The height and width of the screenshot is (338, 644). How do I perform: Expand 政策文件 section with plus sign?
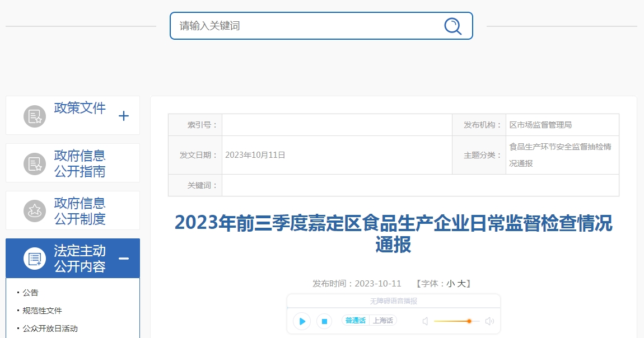pos(124,116)
